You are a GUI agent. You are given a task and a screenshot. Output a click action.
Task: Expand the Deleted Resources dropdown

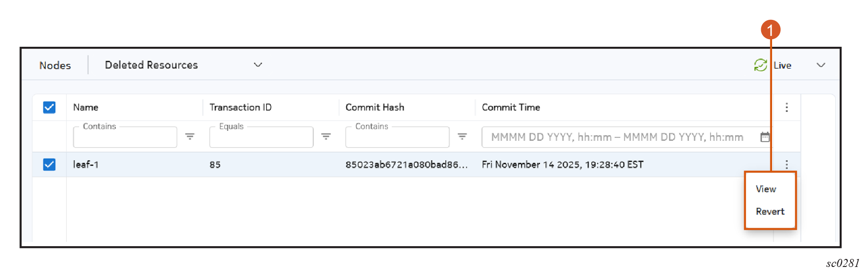point(258,65)
